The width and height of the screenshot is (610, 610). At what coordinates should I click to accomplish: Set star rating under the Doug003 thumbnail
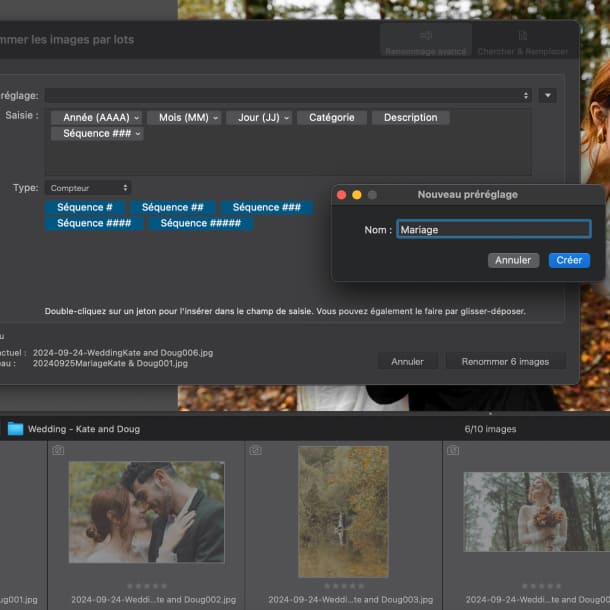343,587
